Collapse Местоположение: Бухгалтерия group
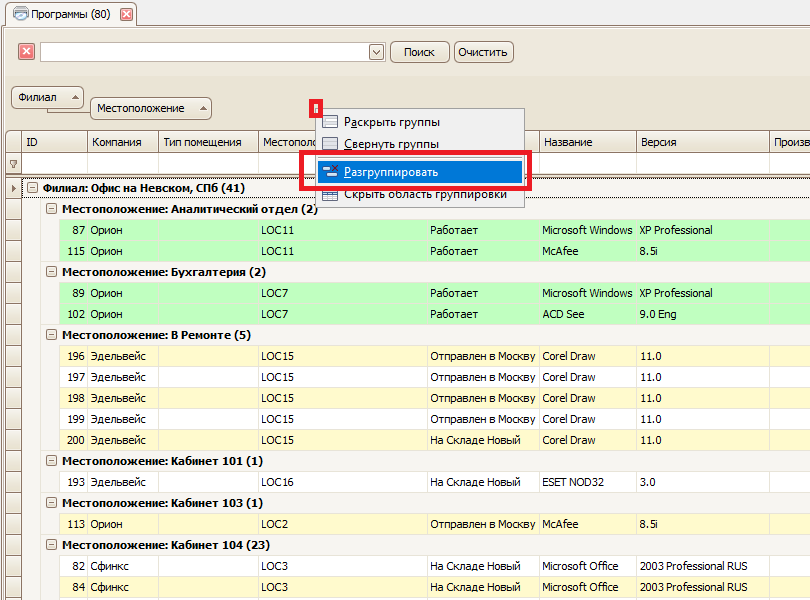The height and width of the screenshot is (600, 810). click(x=51, y=272)
